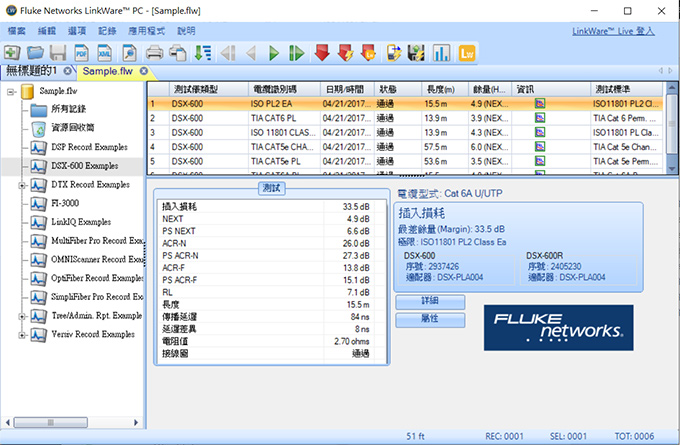Click the 詳細 button
Image resolution: width=680 pixels, height=445 pixels.
pos(430,301)
